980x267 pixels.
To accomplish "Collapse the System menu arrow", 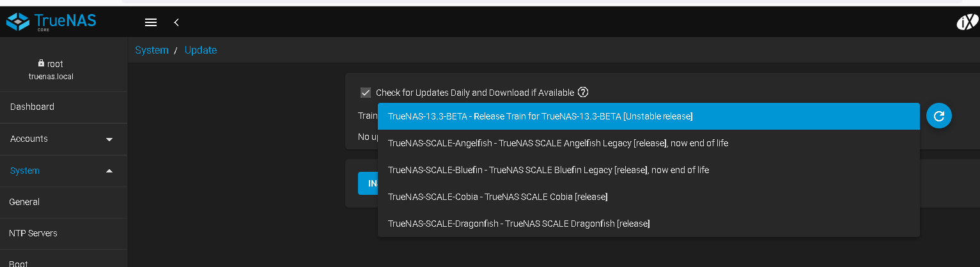I will pos(109,171).
